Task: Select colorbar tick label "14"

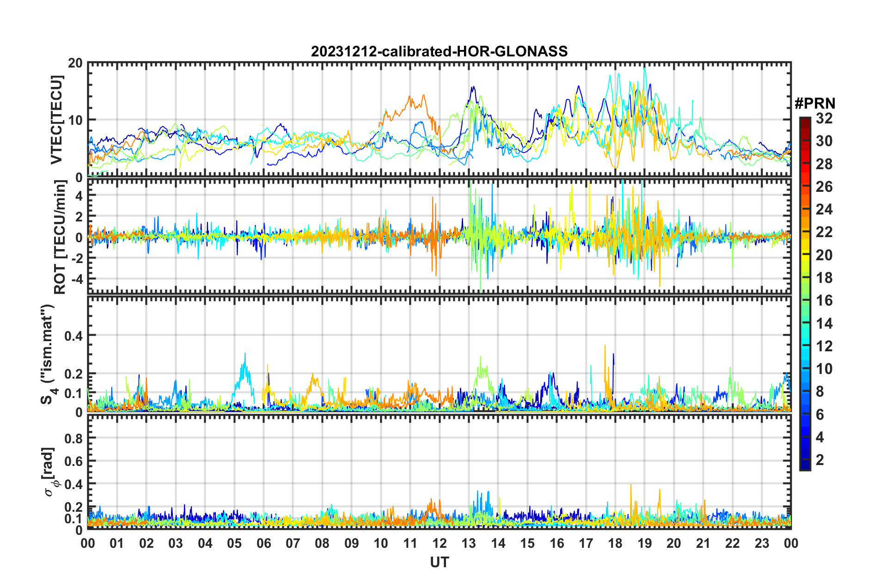Action: pos(824,323)
